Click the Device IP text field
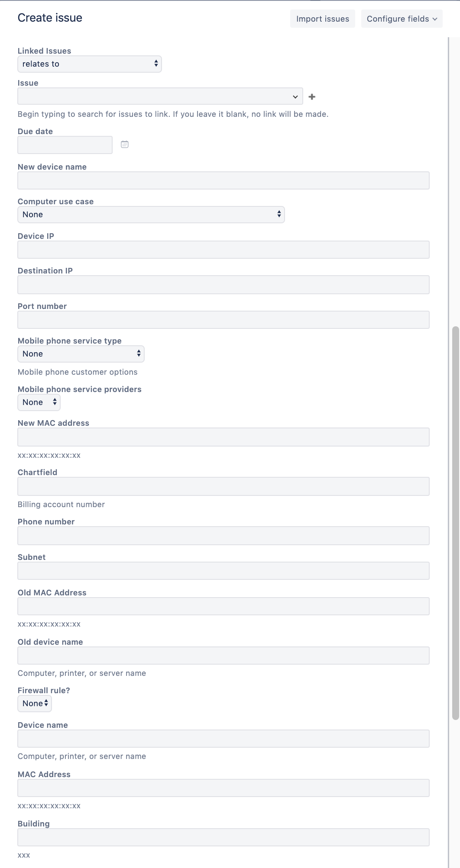Image resolution: width=460 pixels, height=868 pixels. click(224, 250)
